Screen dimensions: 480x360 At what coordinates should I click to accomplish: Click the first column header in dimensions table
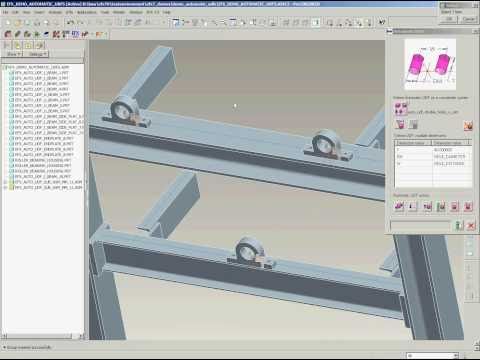pos(413,143)
